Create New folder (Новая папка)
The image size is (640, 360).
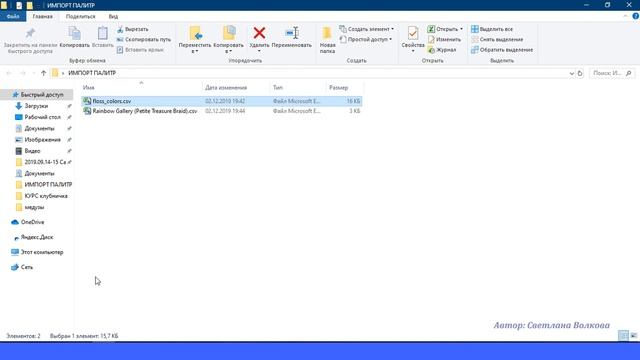327,40
